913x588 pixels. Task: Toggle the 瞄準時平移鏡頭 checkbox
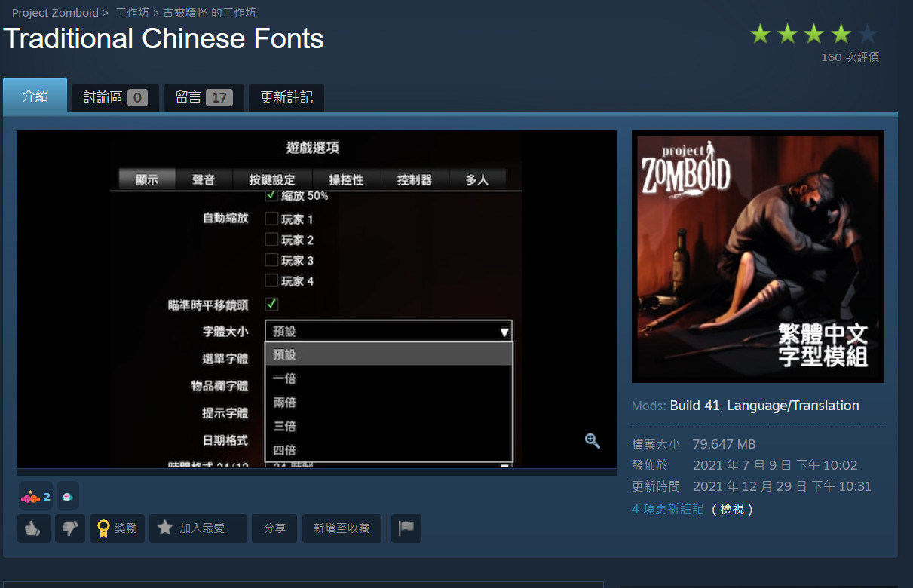click(272, 304)
